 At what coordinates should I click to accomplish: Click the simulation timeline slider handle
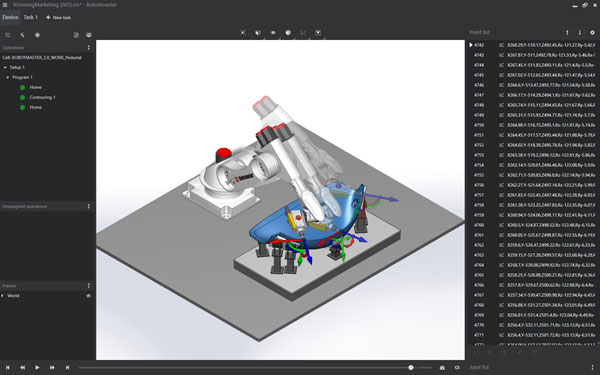(x=411, y=367)
